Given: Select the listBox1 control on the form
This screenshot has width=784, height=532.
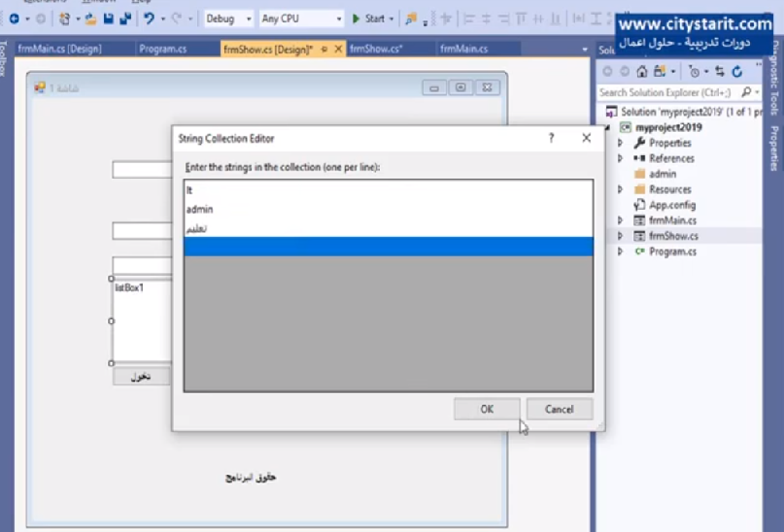Looking at the screenshot, I should tap(142, 320).
